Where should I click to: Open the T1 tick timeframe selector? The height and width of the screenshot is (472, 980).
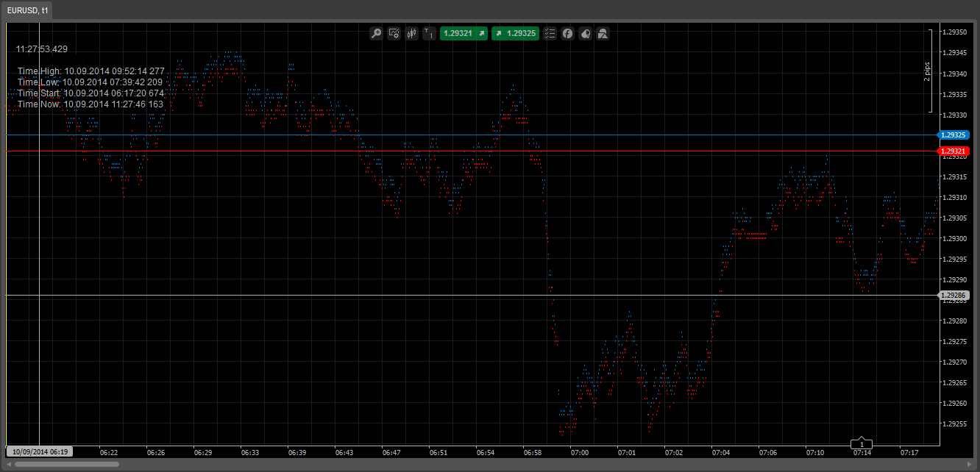click(x=429, y=33)
